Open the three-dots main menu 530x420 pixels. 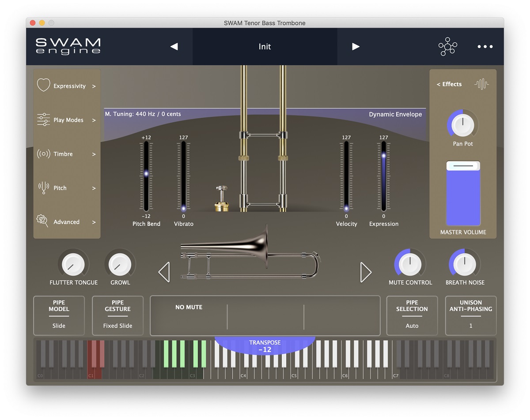coord(485,46)
